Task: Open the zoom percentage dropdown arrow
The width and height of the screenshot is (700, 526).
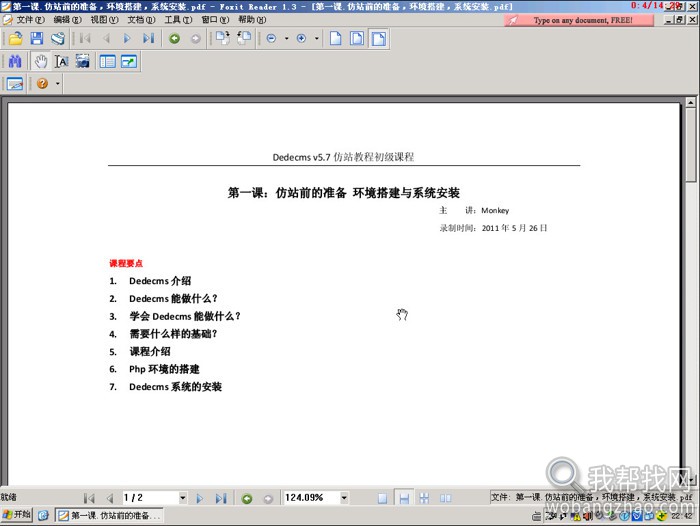Action: click(x=344, y=497)
